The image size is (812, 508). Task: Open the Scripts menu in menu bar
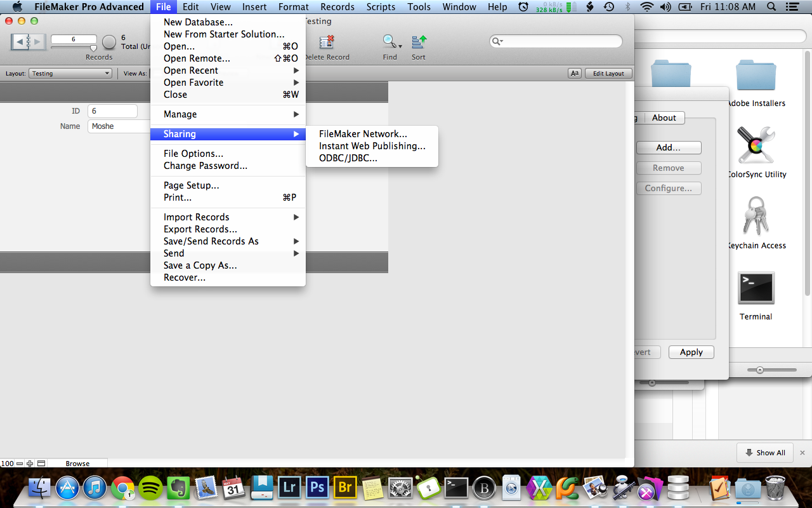tap(381, 7)
